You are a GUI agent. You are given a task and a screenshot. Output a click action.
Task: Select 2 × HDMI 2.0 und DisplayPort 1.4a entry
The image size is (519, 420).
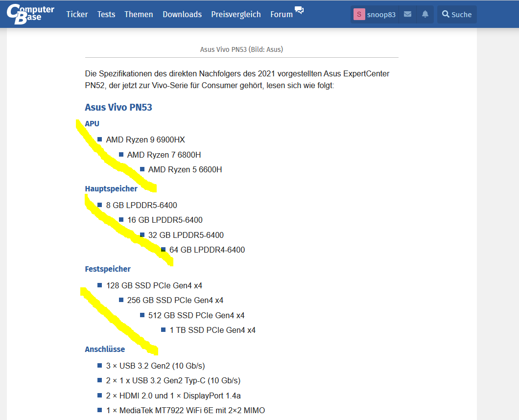click(x=173, y=396)
